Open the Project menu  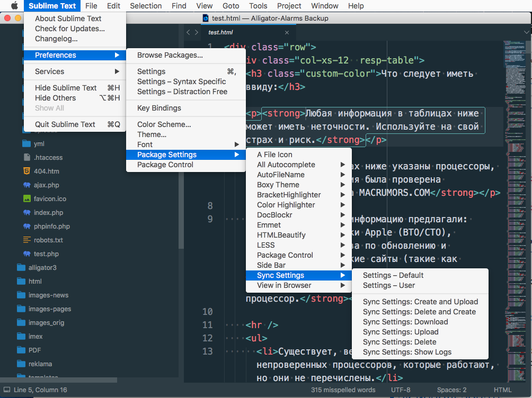(289, 6)
